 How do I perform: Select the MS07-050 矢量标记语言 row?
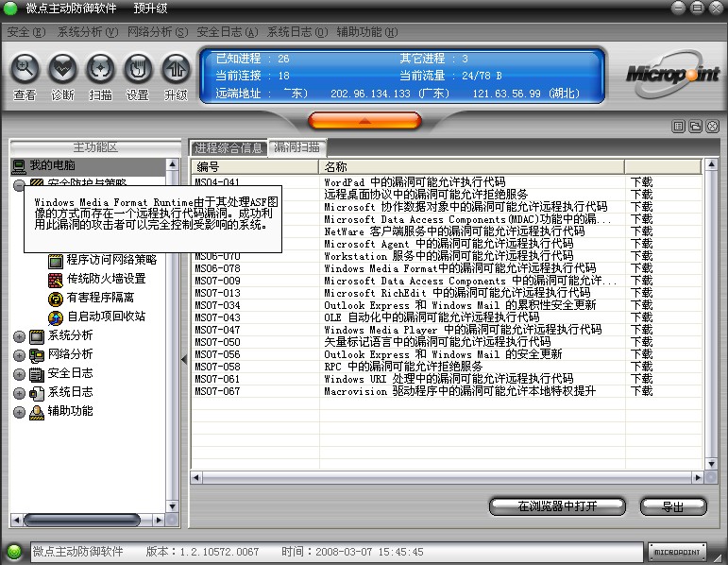pyautogui.click(x=447, y=342)
